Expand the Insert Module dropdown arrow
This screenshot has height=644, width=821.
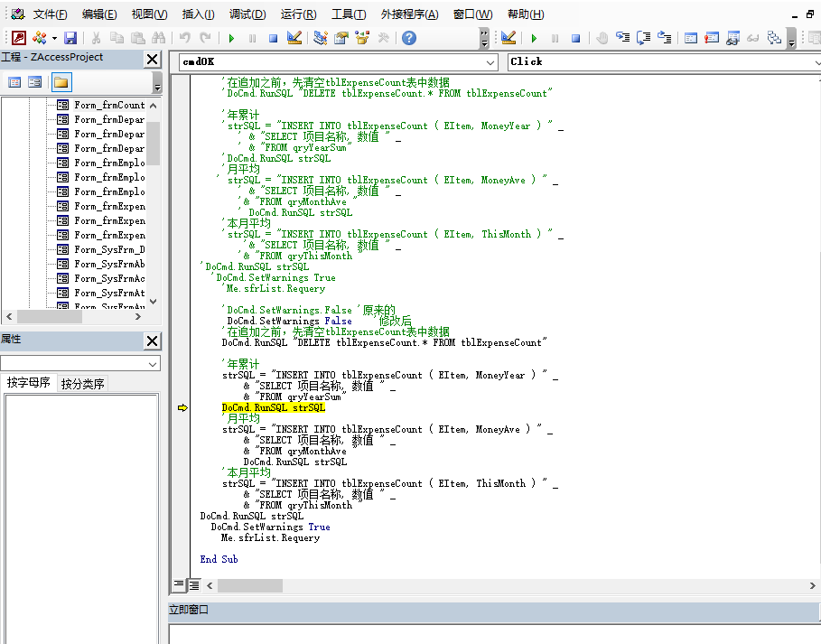(54, 38)
